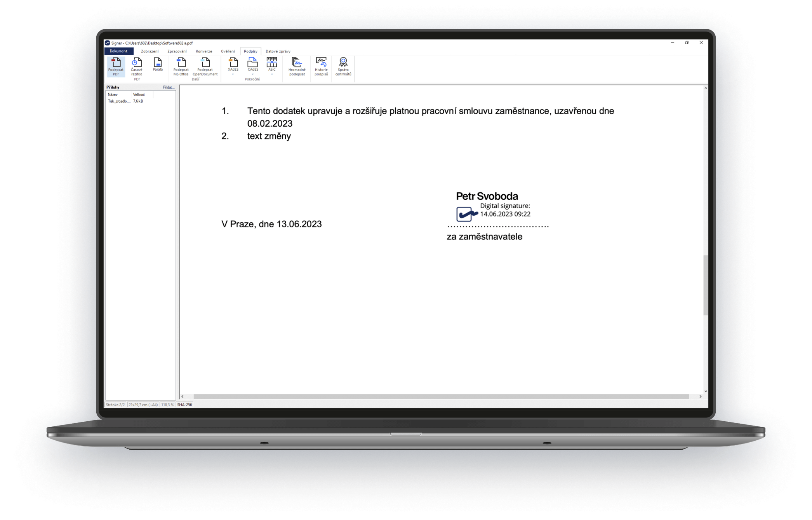Sort attachments by Velikost column
Screen dimensions: 812x520
click(x=142, y=94)
